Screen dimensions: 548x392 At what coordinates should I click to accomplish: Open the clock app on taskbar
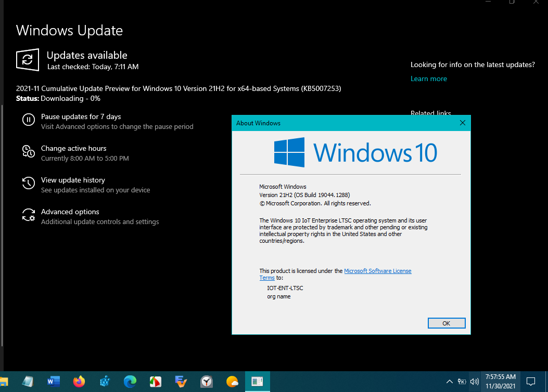point(207,382)
